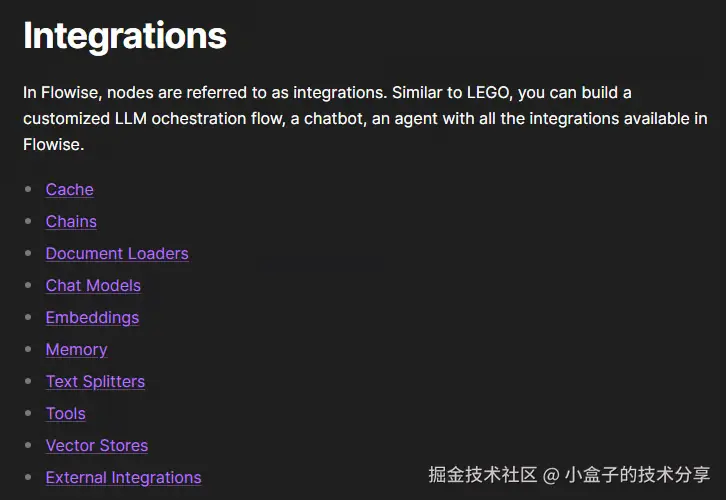The width and height of the screenshot is (726, 500).
Task: Click the bullet point beside Chat Models
Action: 29,285
